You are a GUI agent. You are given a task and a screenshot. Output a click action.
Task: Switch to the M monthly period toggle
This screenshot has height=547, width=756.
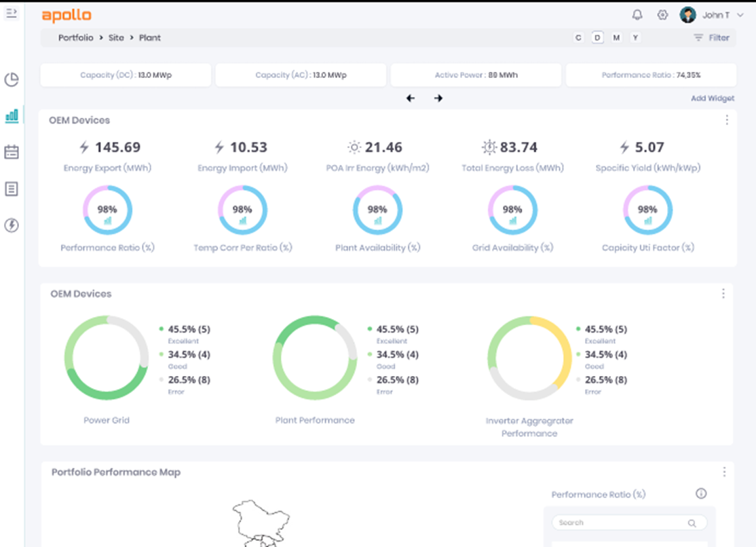coord(616,38)
